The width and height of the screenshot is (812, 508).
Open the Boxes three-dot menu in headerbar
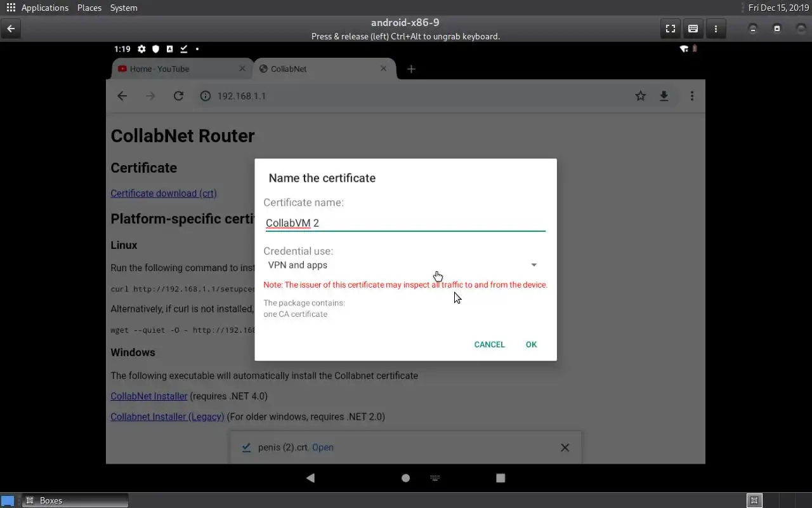tap(716, 29)
